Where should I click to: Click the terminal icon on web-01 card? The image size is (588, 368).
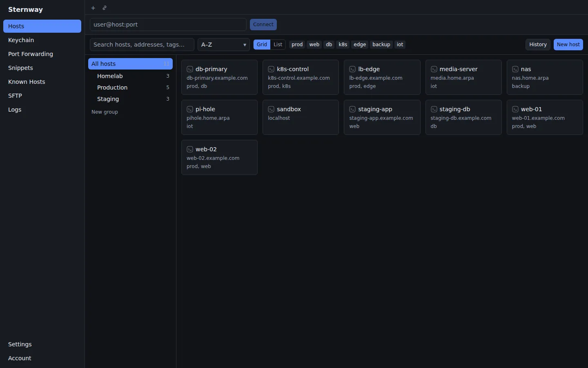515,109
